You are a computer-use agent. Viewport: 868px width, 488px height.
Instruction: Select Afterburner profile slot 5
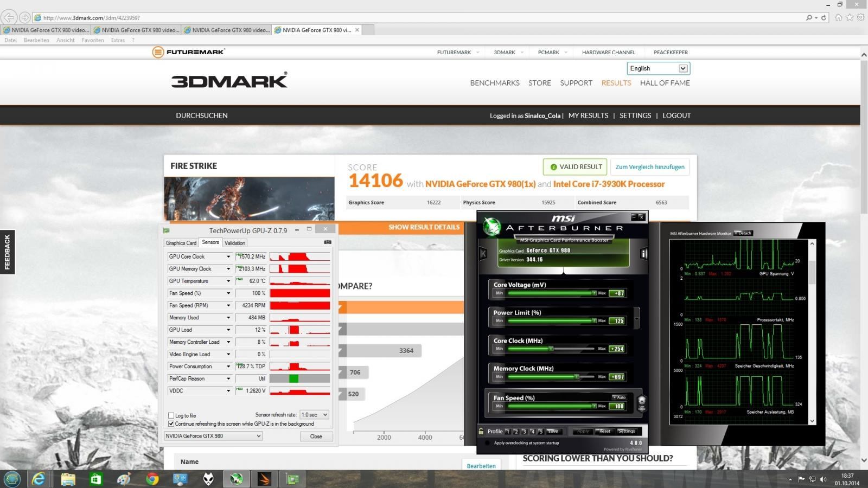coord(540,432)
